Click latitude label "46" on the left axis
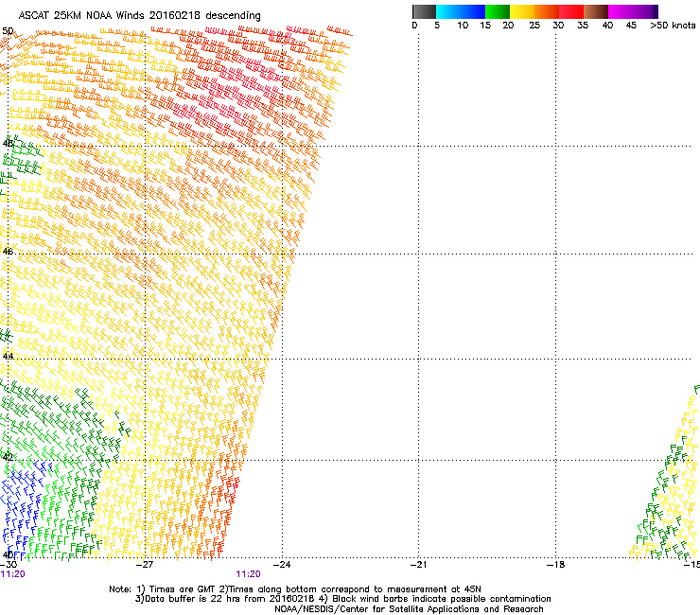Viewport: 700px width, 615px height. 8,252
